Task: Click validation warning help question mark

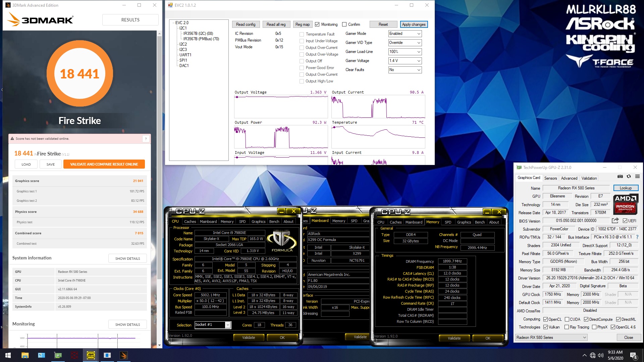Action: tap(146, 139)
